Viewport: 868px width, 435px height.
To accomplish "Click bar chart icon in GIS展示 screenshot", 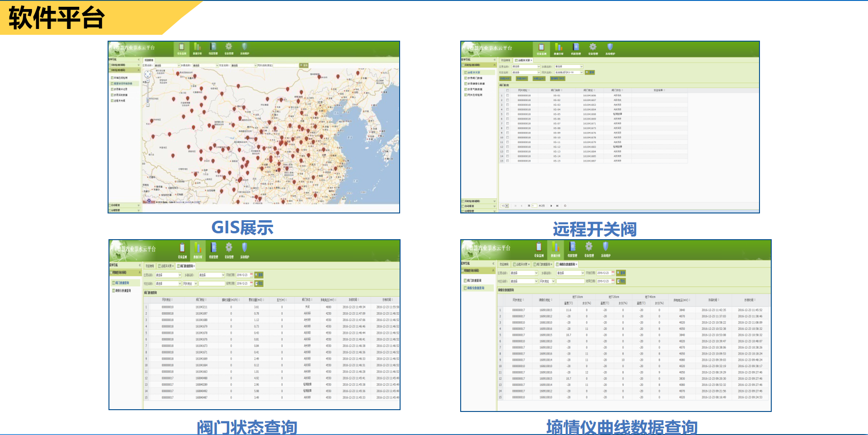I will pyautogui.click(x=198, y=47).
